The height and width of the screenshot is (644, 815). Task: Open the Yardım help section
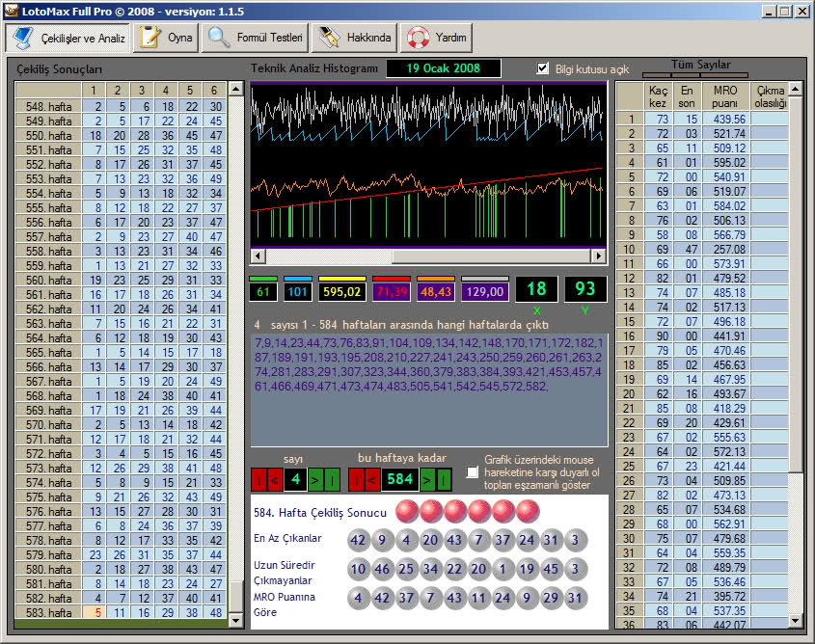tap(436, 38)
